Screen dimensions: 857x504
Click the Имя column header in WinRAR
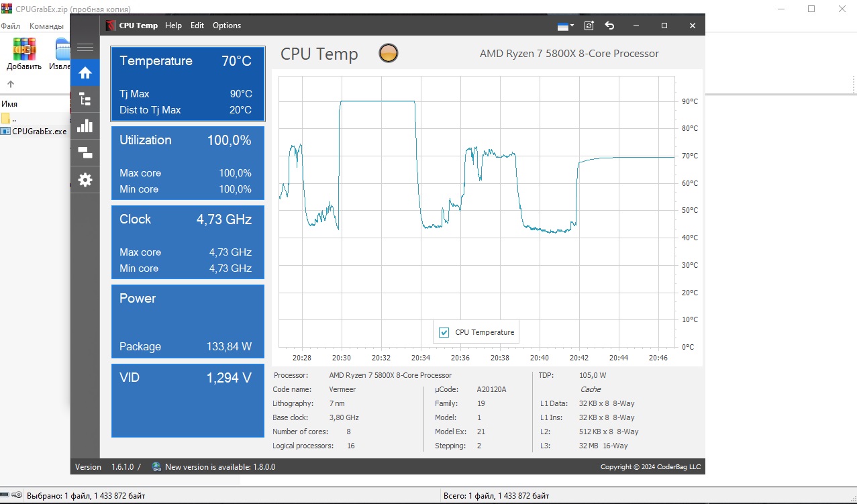[9, 104]
